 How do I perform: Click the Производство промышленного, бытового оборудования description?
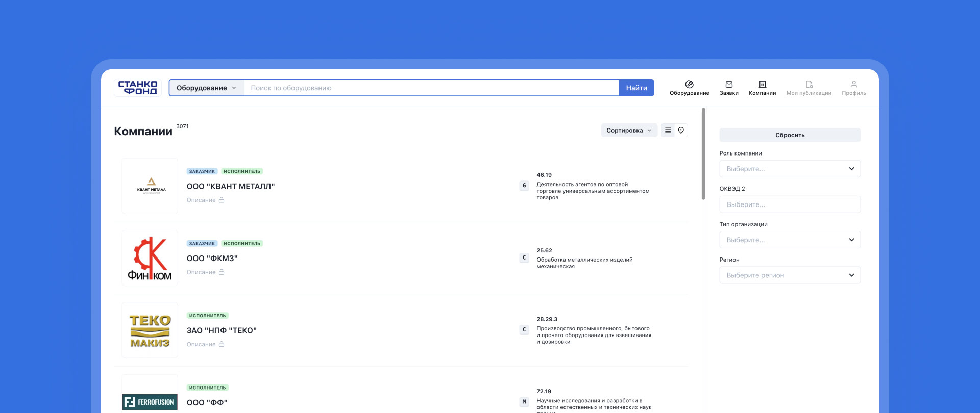pyautogui.click(x=594, y=335)
